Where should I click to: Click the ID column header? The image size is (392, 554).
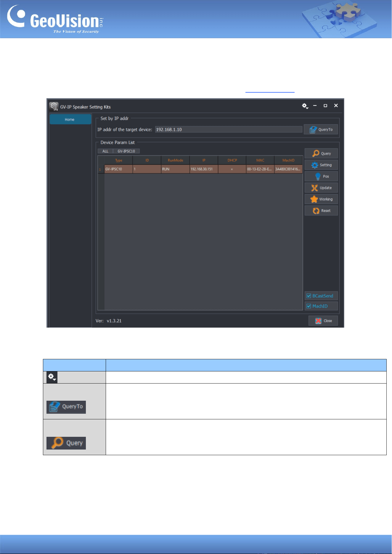click(x=147, y=160)
